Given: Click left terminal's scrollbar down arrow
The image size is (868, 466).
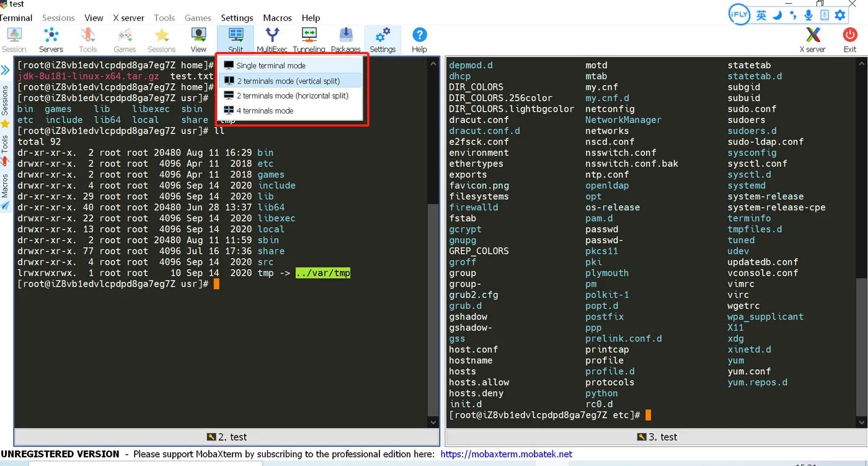Looking at the screenshot, I should pos(433,423).
